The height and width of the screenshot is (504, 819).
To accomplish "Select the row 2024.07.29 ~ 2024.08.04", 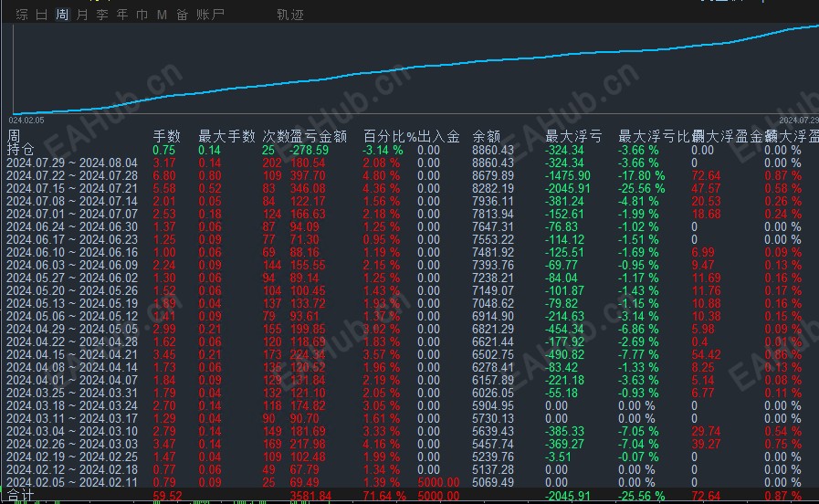I will [409, 163].
